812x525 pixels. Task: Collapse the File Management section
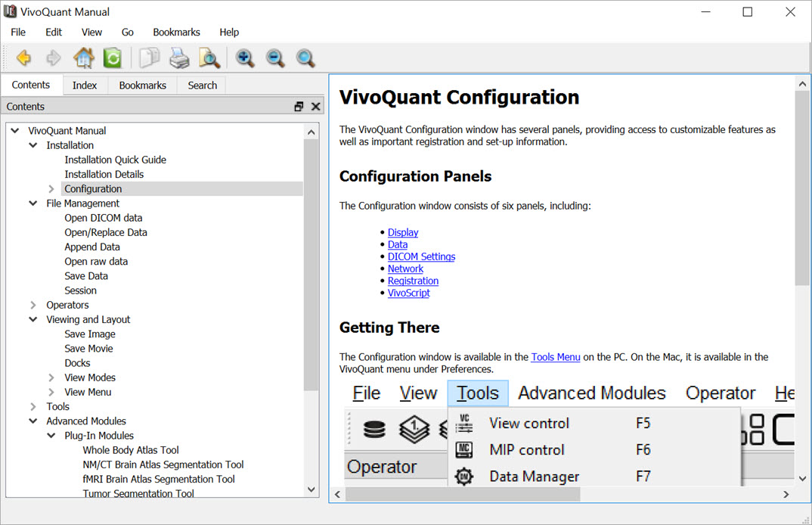33,203
